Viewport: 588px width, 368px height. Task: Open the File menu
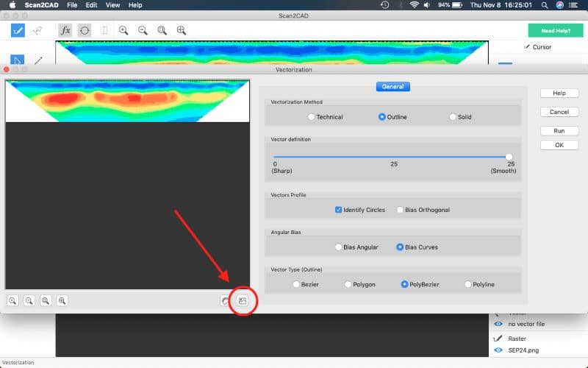tap(72, 5)
